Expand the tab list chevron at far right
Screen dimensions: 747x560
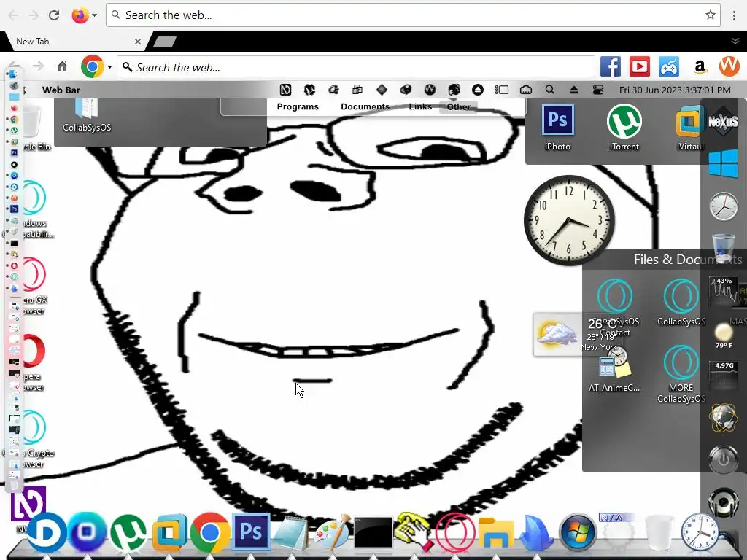point(735,41)
